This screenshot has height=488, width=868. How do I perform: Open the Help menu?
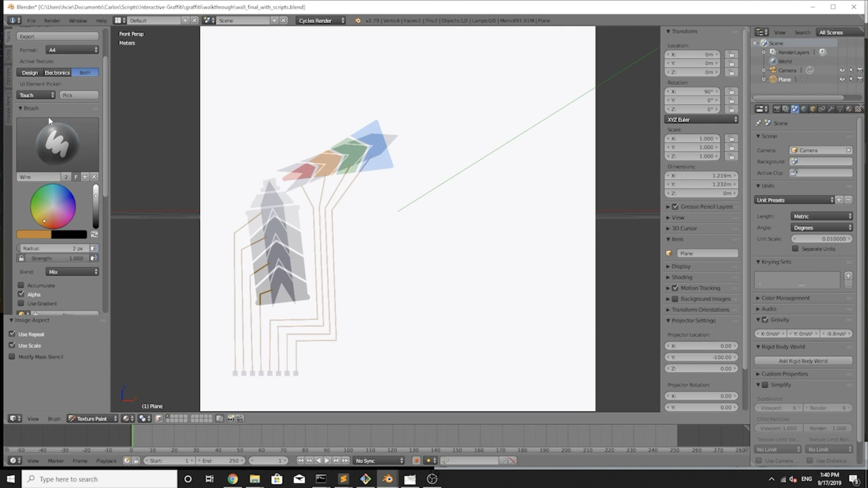[x=101, y=20]
